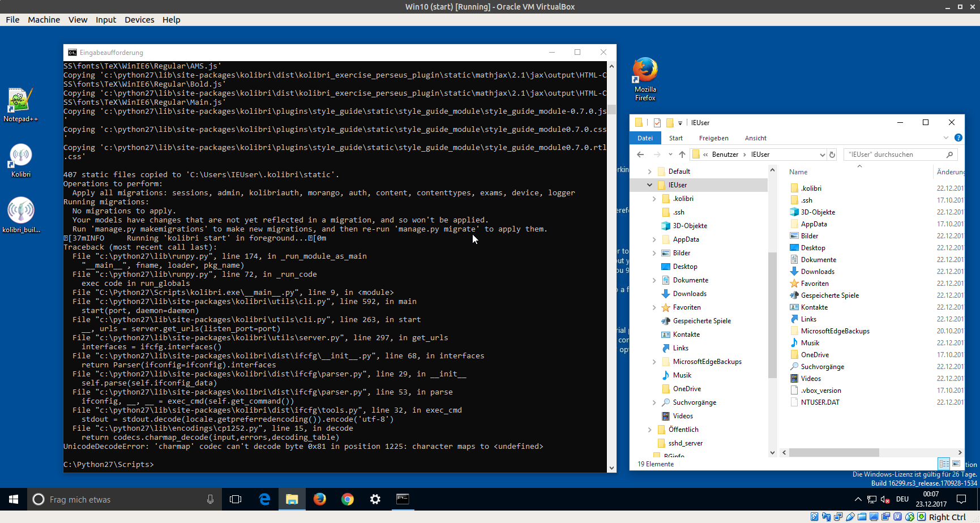Open Microsoft Edge from the taskbar

coord(264,499)
